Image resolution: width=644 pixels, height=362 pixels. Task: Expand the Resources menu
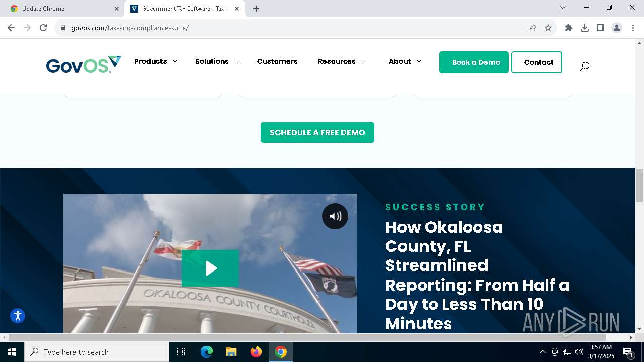pyautogui.click(x=342, y=61)
